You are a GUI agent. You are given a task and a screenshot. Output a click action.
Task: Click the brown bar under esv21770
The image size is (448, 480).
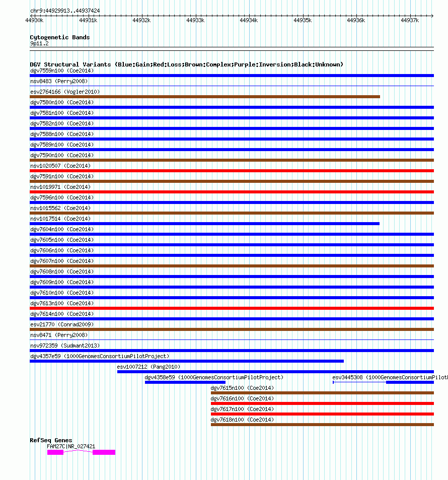point(232,329)
